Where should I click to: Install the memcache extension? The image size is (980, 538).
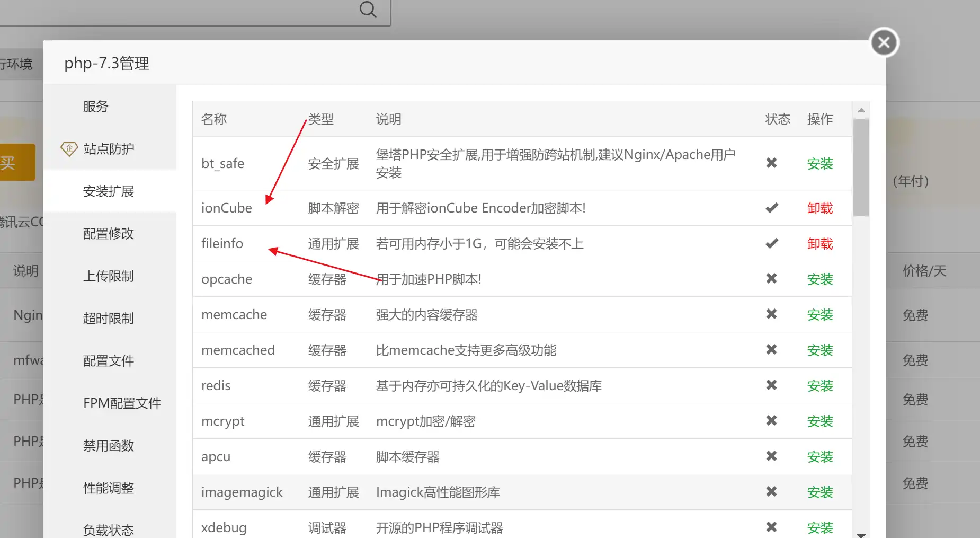click(820, 315)
